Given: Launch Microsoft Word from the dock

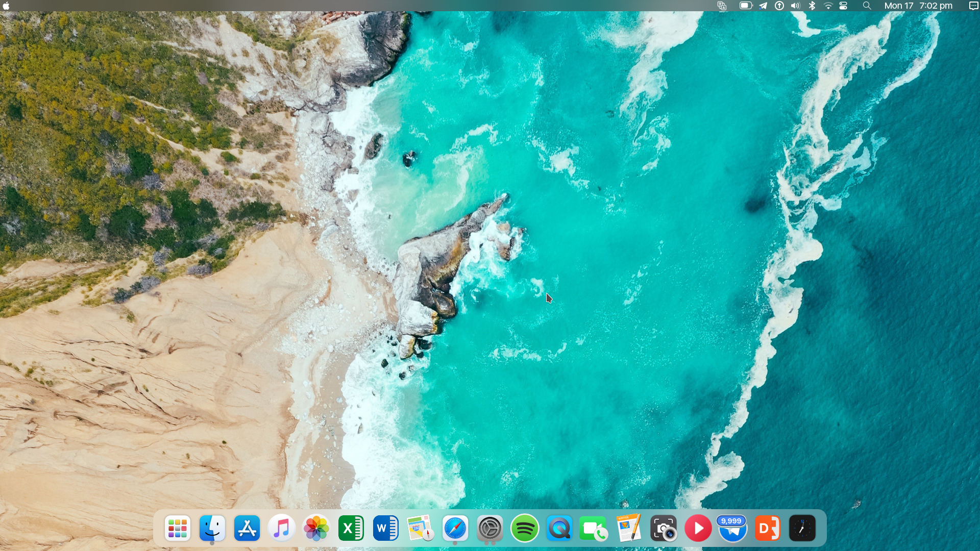Looking at the screenshot, I should (x=386, y=528).
